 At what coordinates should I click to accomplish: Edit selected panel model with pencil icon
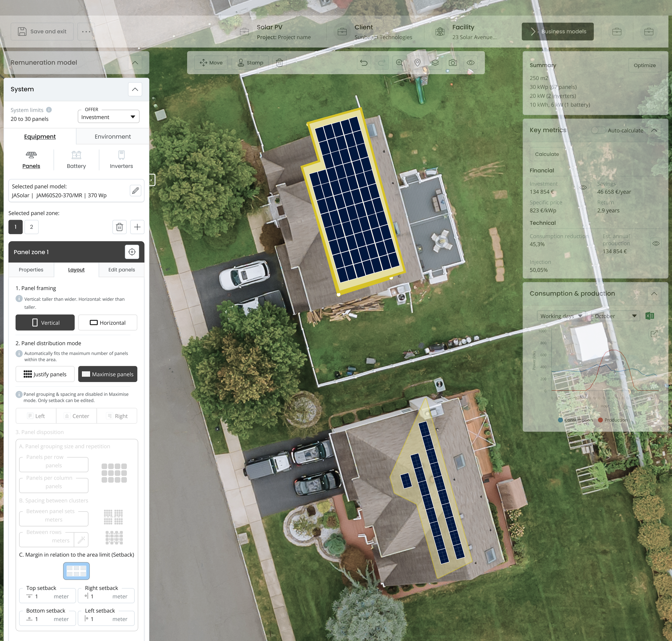(x=135, y=191)
